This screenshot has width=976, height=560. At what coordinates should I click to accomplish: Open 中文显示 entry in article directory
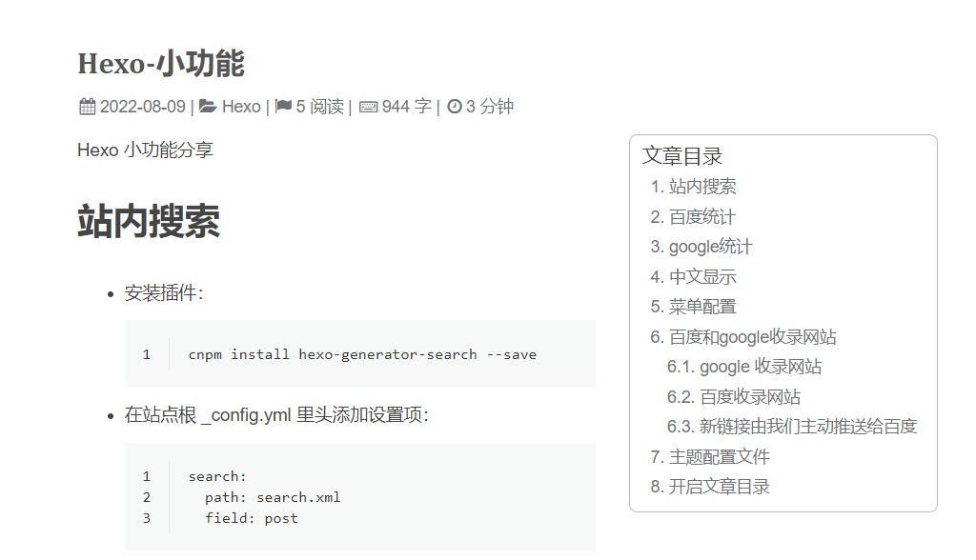[x=701, y=277]
